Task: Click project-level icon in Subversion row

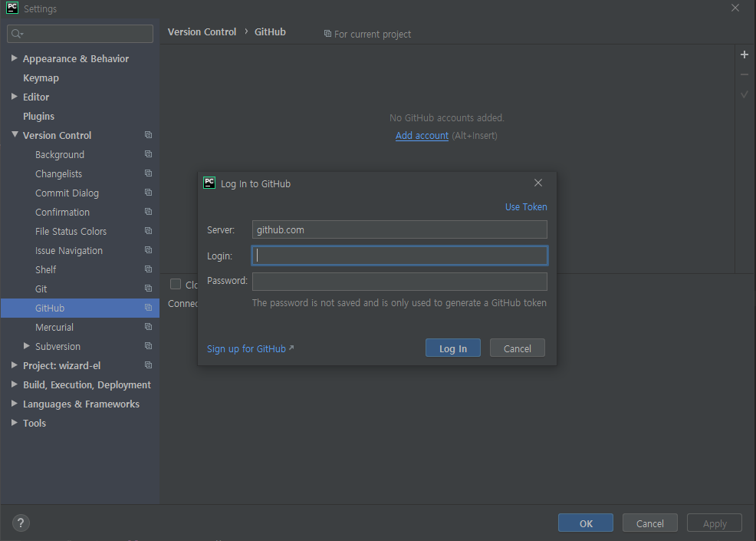Action: (x=149, y=346)
